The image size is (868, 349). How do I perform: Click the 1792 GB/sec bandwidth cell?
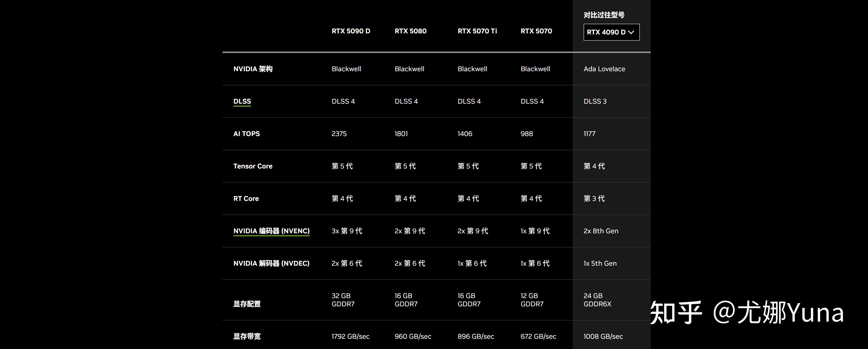tap(350, 336)
